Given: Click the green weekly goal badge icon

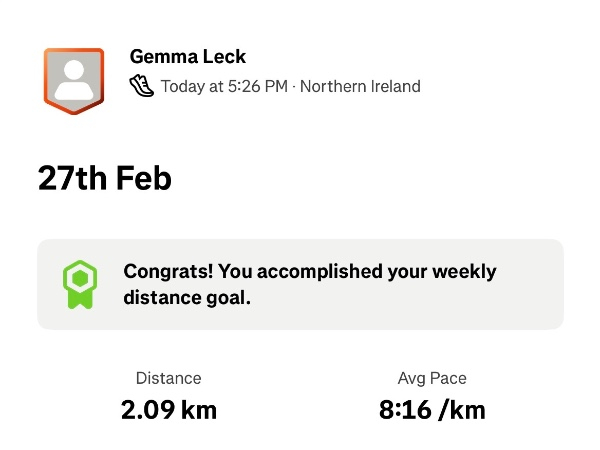Looking at the screenshot, I should pyautogui.click(x=78, y=285).
